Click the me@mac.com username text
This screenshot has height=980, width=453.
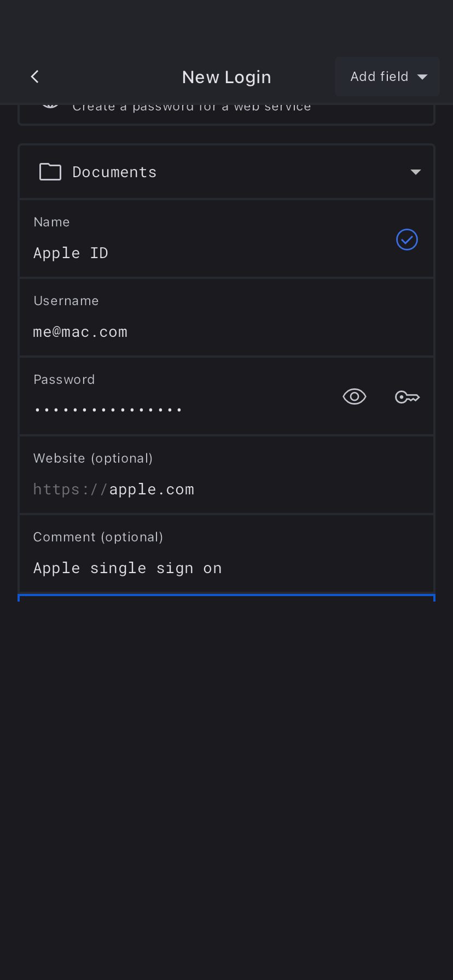(80, 332)
